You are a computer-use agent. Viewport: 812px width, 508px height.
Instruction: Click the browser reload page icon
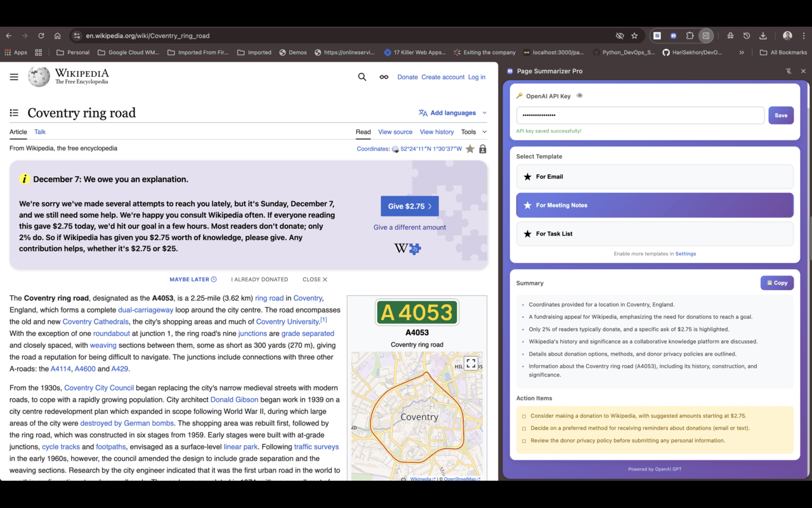[x=41, y=36]
